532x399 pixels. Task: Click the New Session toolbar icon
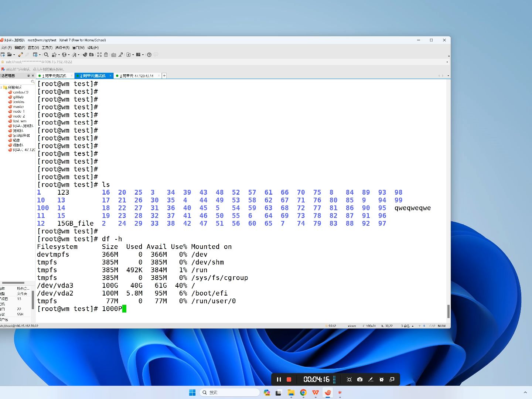[3, 55]
